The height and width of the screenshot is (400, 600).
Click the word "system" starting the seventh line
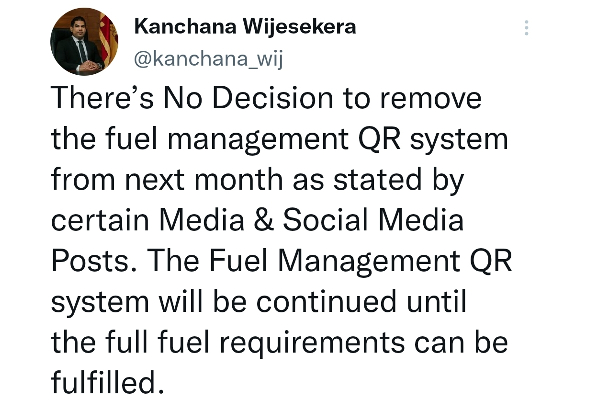(x=100, y=304)
